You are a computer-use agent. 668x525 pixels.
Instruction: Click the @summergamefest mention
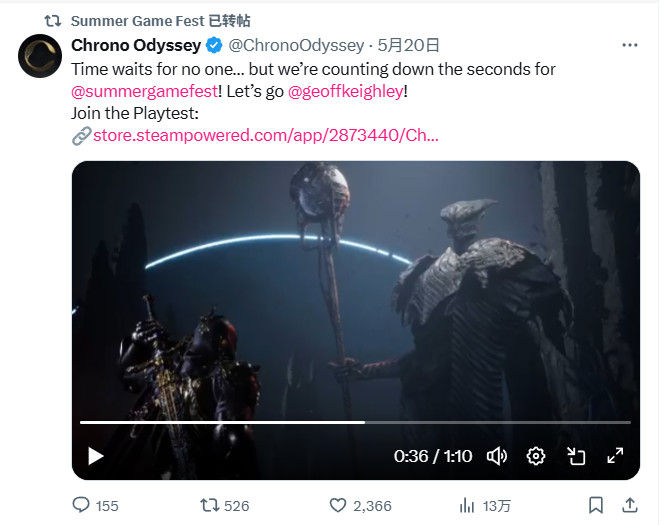click(x=144, y=91)
